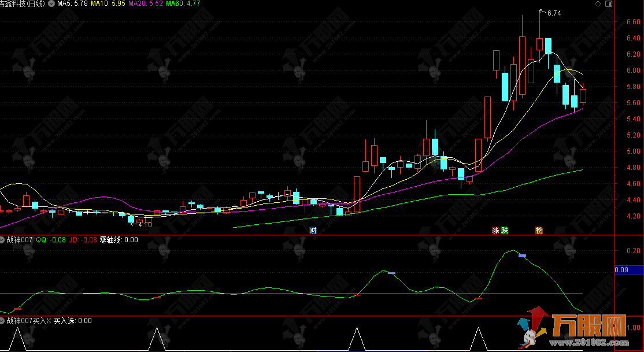644x352 pixels.
Task: Click the 吉鑫科技(日线) chart title
Action: pyautogui.click(x=23, y=3)
